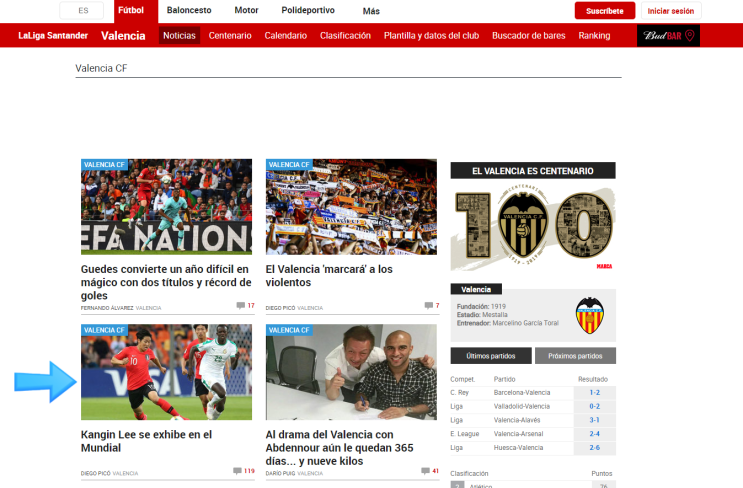Click VALENCIA CF tag on Kangin Lee article

[104, 330]
